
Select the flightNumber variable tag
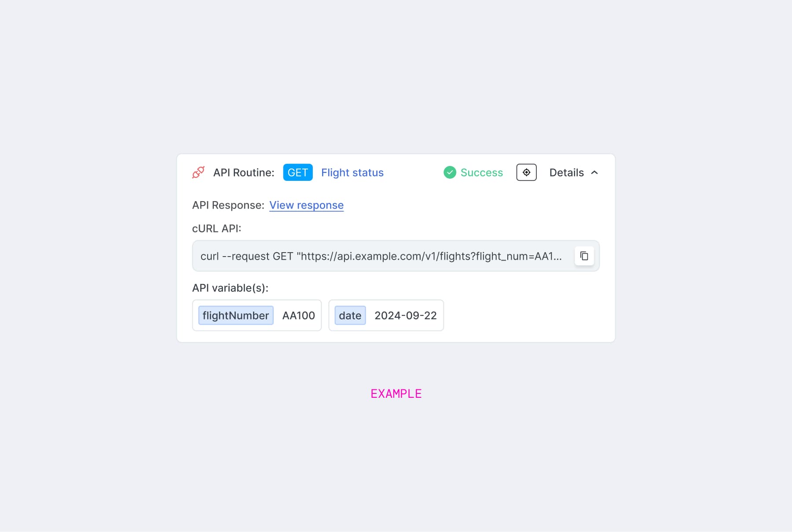(235, 315)
